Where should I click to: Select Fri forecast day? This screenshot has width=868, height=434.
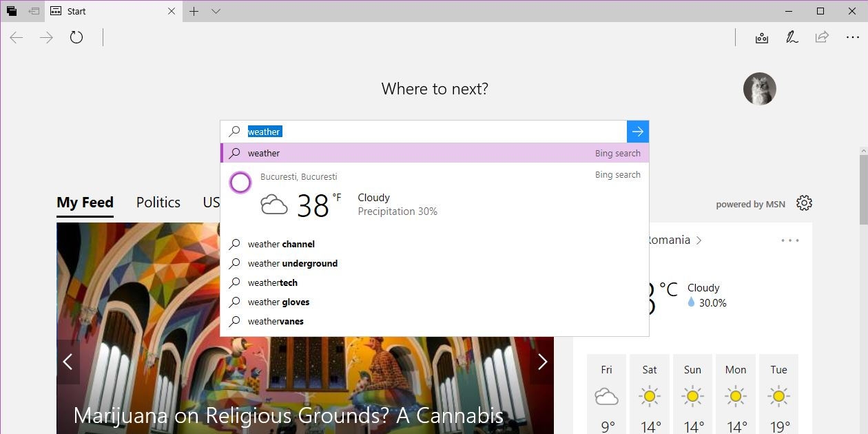[x=606, y=394]
